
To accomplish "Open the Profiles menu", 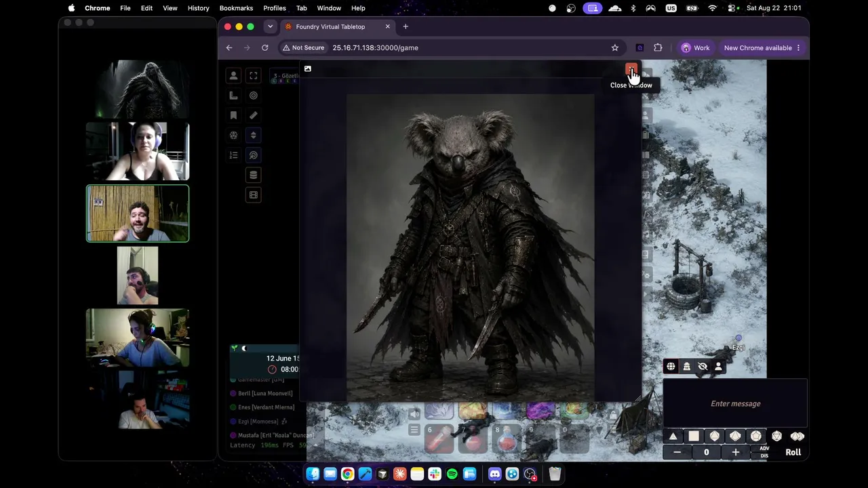I will tap(275, 8).
